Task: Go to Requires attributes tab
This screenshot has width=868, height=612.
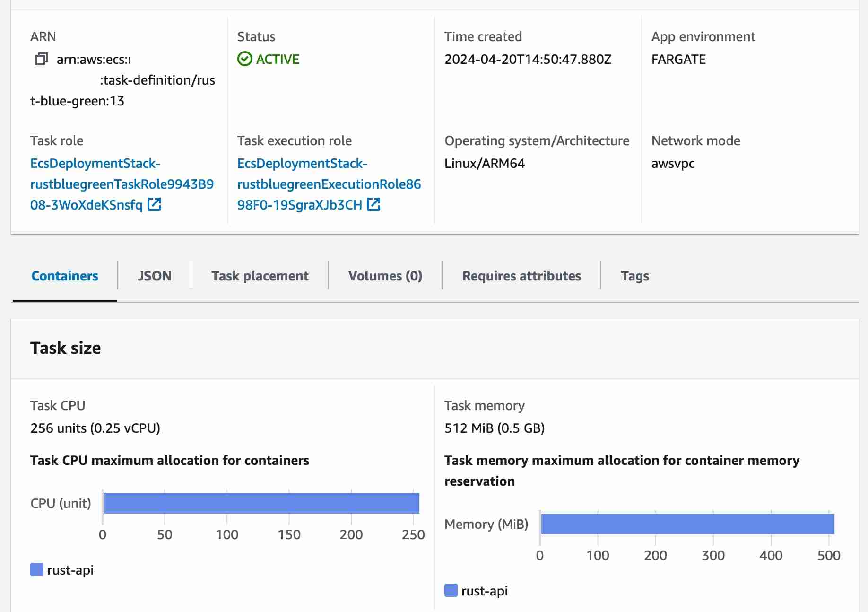Action: tap(521, 276)
